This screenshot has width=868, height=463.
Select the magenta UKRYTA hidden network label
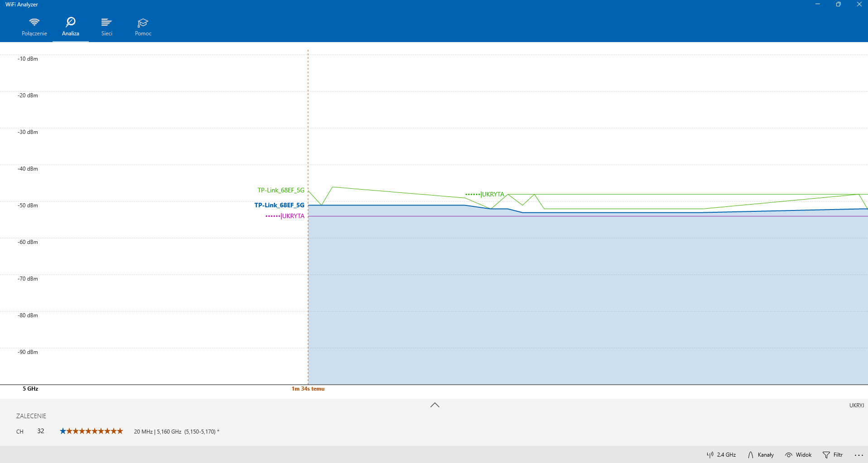[285, 216]
